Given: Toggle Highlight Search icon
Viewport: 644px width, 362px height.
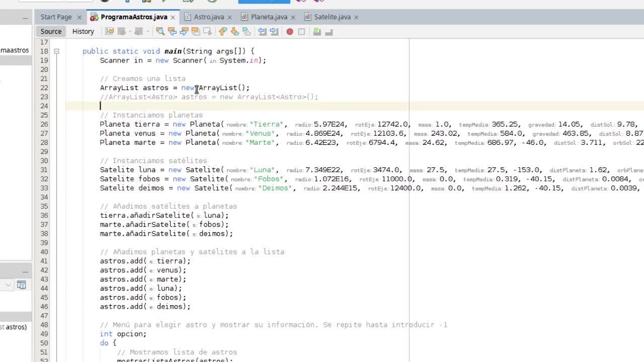Looking at the screenshot, I should 196,32.
